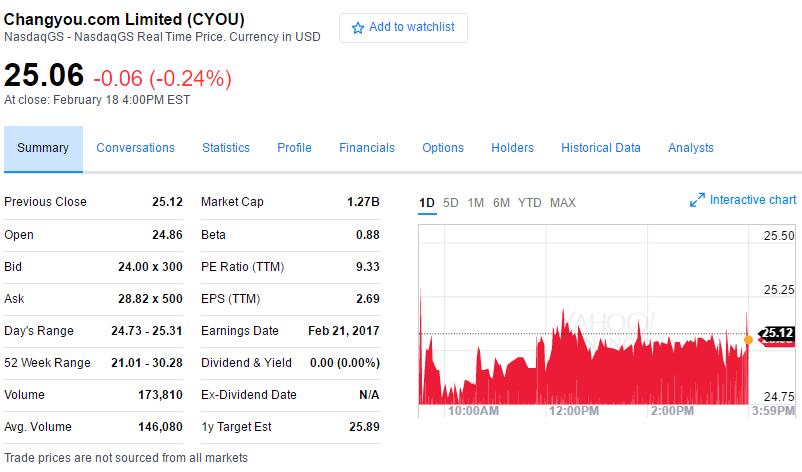Viewport: 802px width, 472px height.
Task: Open the Options tab
Action: click(443, 148)
